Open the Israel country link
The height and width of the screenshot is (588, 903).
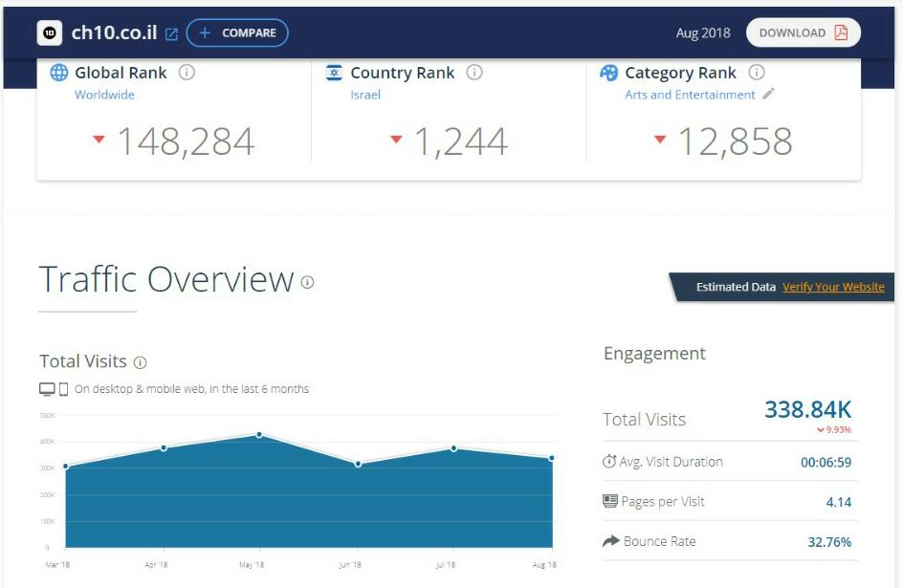coord(365,95)
